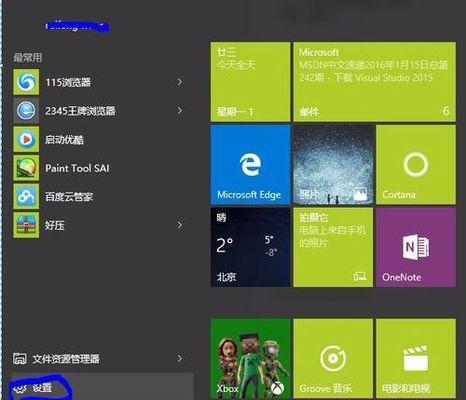This screenshot has width=466, height=400.
Task: Launch the Xbox tile
Action: [250, 359]
